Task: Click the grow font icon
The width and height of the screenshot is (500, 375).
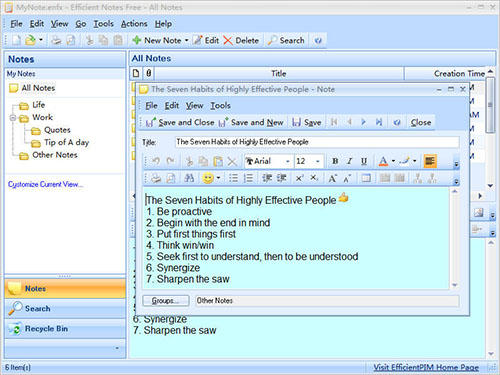Action: (x=332, y=178)
